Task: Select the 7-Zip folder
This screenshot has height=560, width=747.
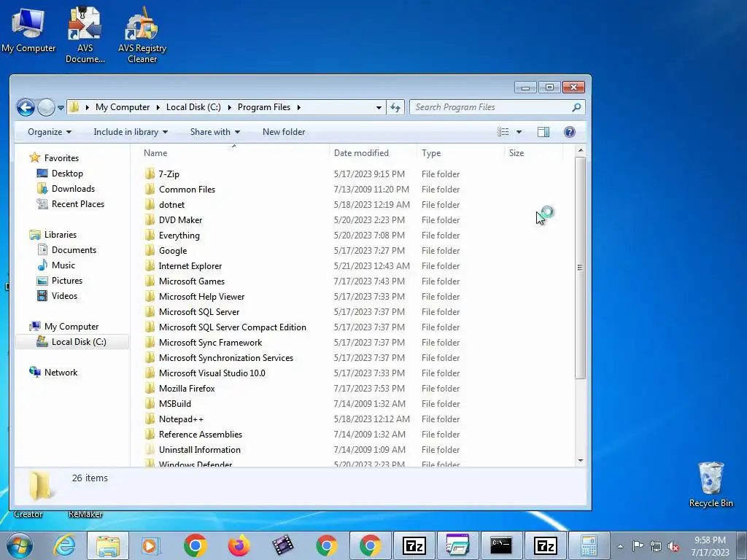Action: coord(169,174)
